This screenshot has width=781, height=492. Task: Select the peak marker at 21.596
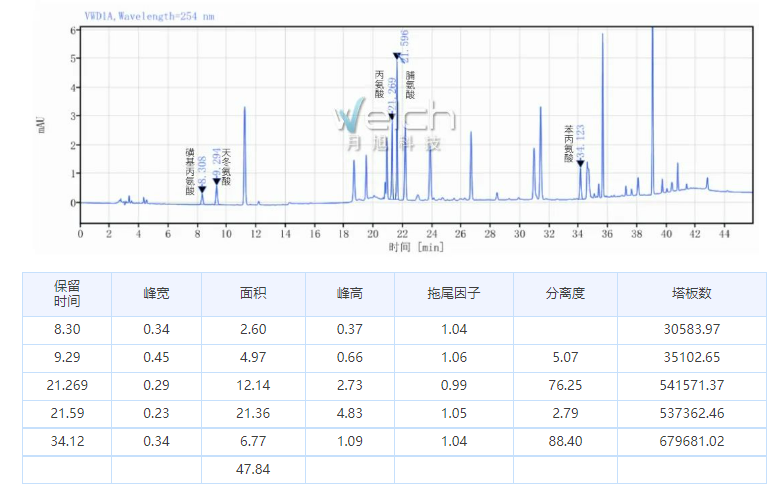coord(396,57)
